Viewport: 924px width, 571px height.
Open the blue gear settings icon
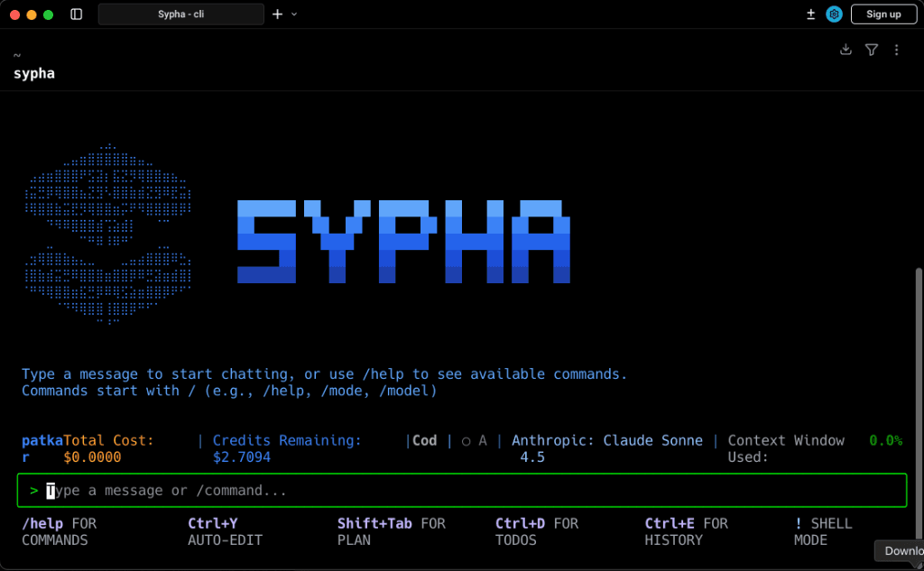point(834,14)
